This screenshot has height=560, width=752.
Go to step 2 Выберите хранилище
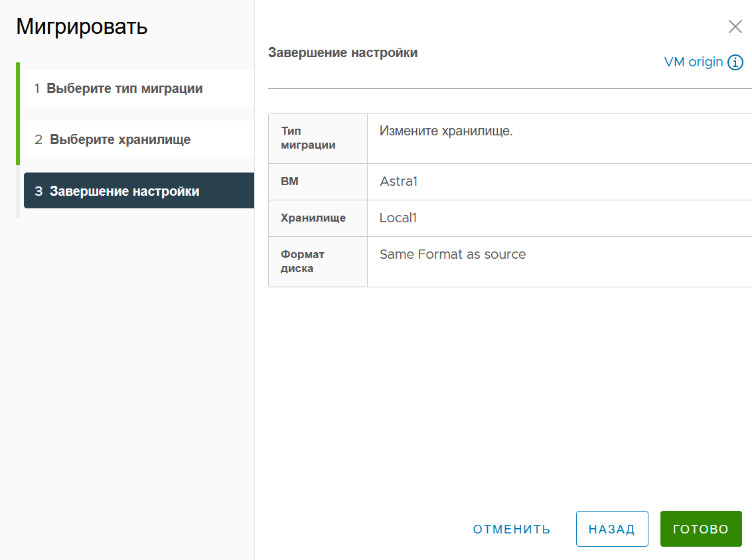coord(139,139)
